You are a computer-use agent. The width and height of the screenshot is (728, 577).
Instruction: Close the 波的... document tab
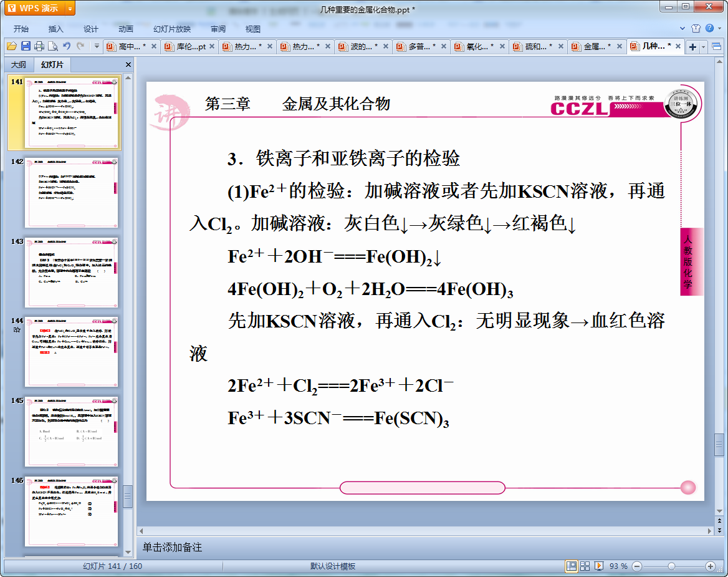385,46
